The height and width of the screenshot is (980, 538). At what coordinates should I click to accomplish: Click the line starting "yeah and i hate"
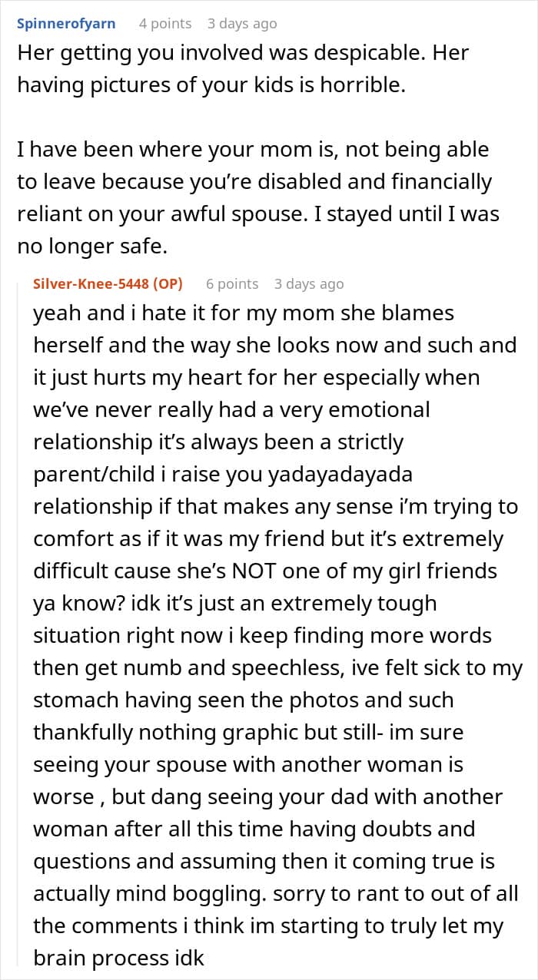[244, 313]
